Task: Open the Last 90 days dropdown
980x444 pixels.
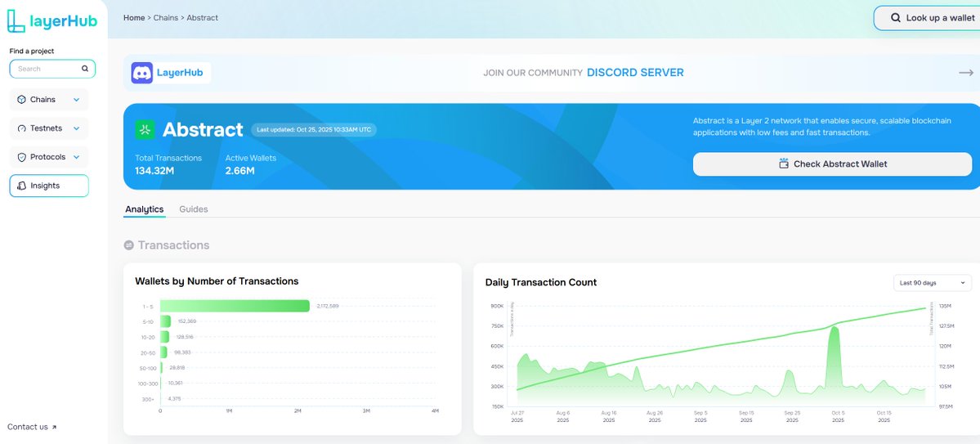Action: point(932,283)
